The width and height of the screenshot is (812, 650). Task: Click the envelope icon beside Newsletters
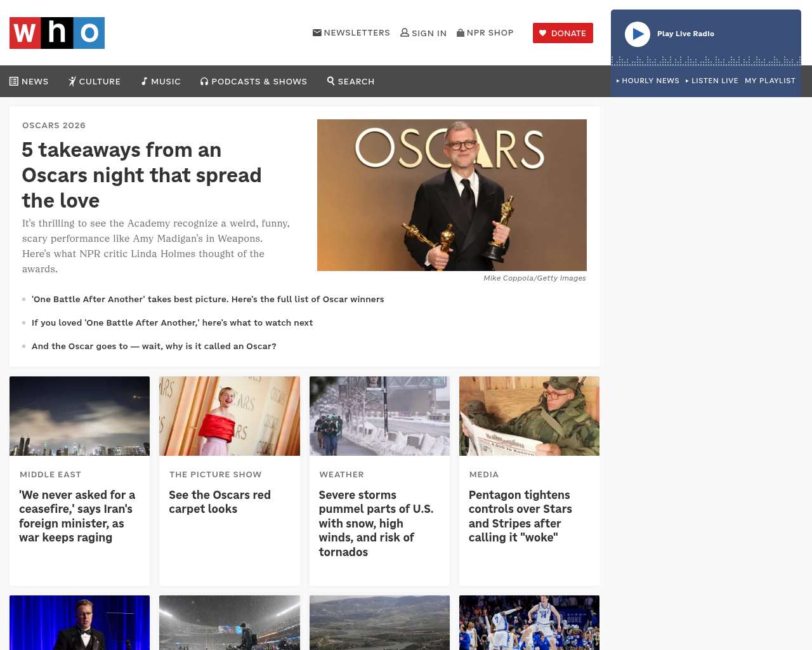coord(317,32)
